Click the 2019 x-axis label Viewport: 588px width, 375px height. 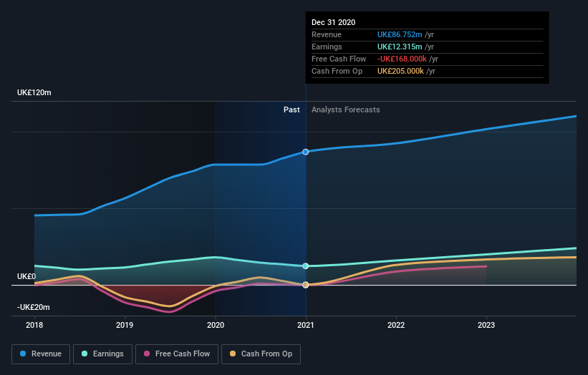(125, 325)
